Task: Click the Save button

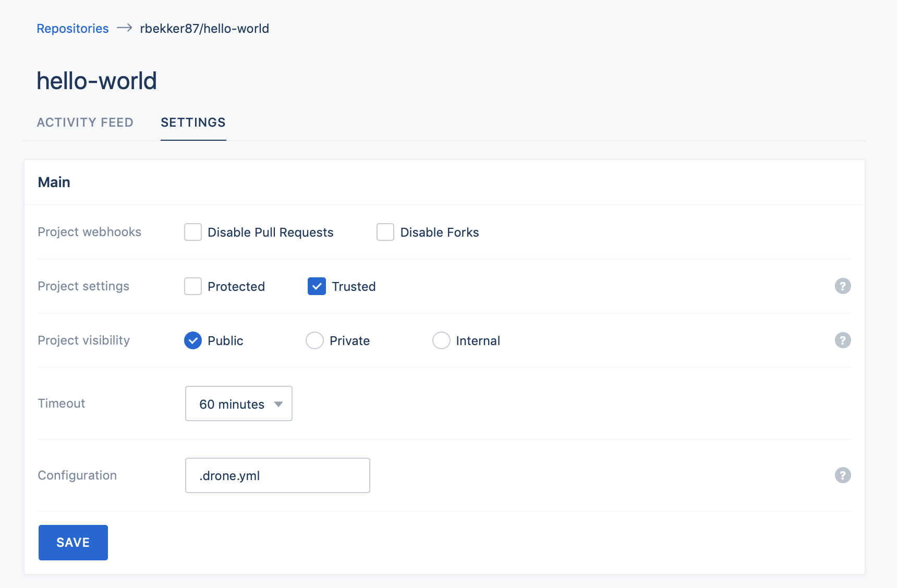Action: [73, 543]
